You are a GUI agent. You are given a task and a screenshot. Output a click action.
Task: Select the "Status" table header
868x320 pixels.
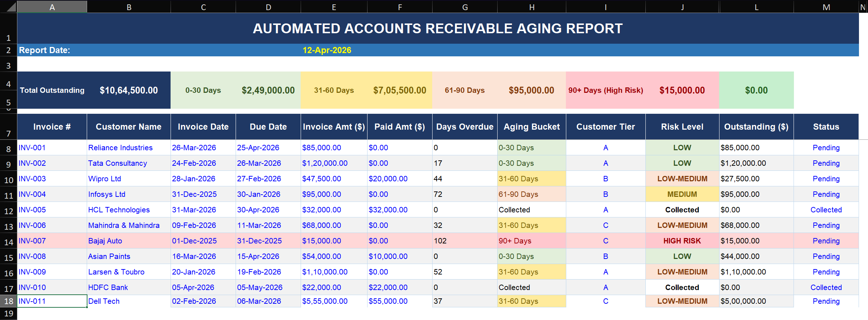coord(826,127)
